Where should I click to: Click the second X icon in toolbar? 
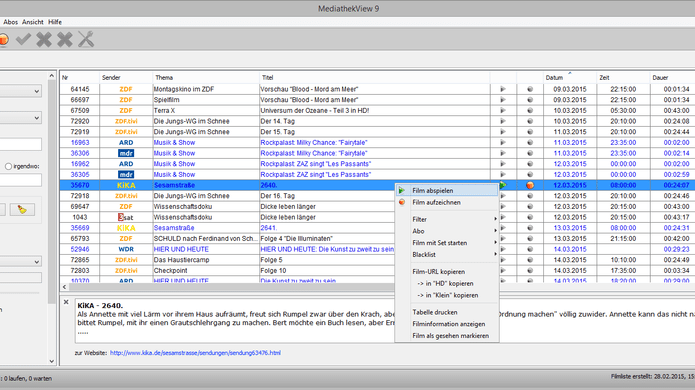tap(65, 39)
